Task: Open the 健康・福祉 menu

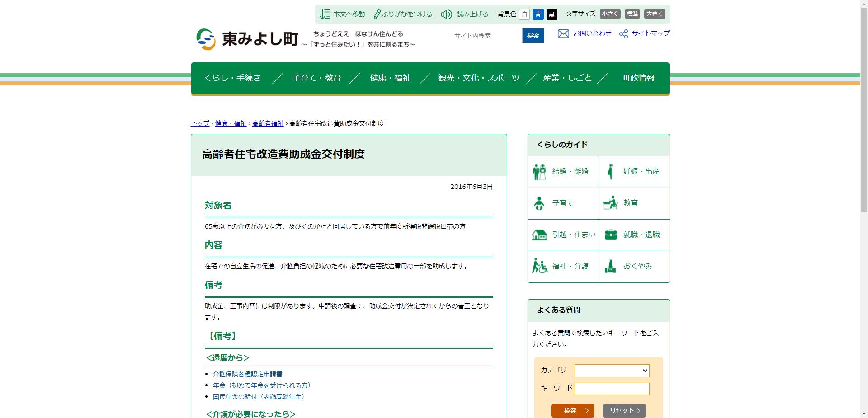Action: coord(389,78)
